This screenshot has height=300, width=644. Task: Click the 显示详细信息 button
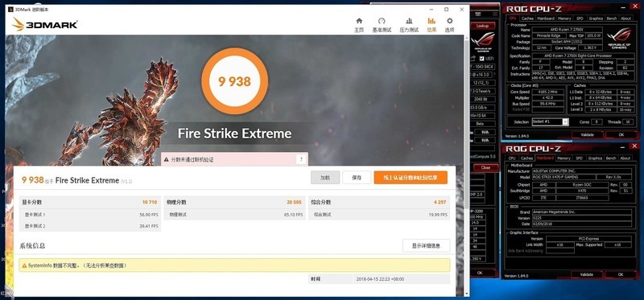click(426, 246)
